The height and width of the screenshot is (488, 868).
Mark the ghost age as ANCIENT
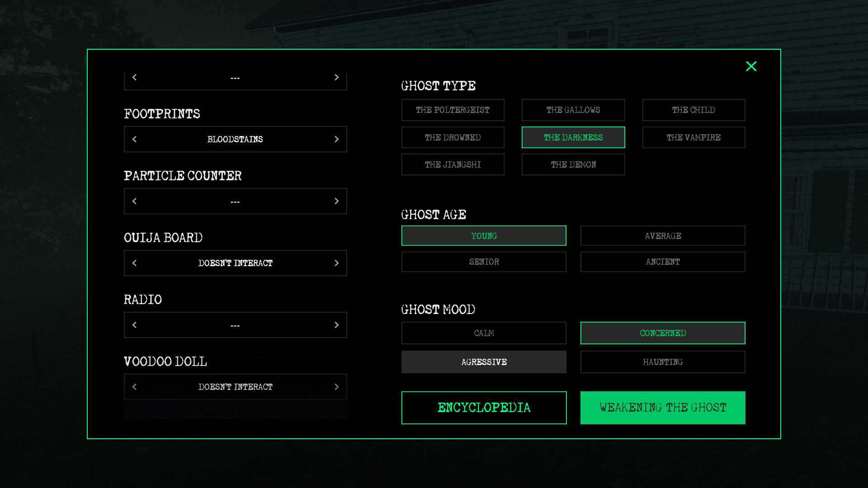(662, 262)
